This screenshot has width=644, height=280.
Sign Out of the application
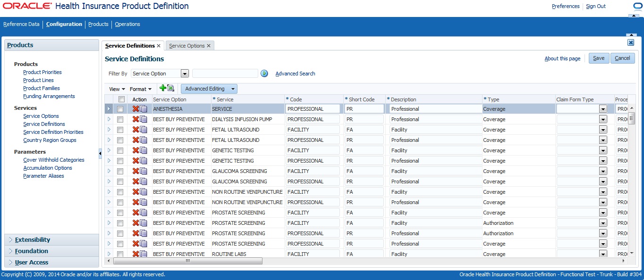(x=596, y=6)
